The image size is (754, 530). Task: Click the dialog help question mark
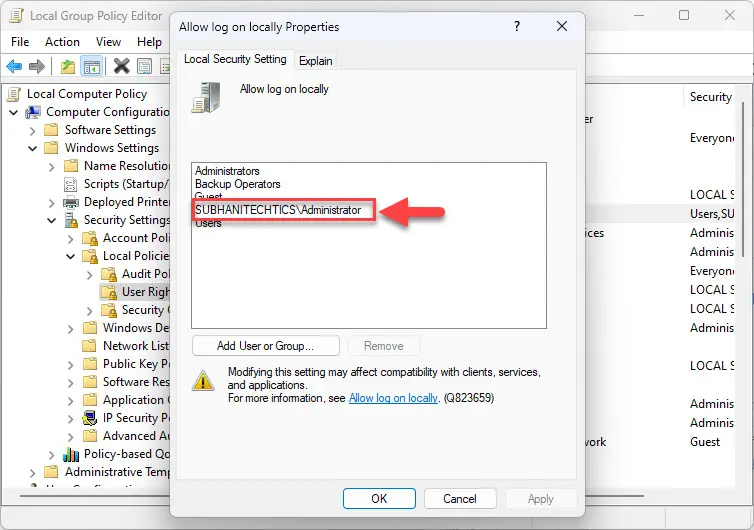click(517, 26)
